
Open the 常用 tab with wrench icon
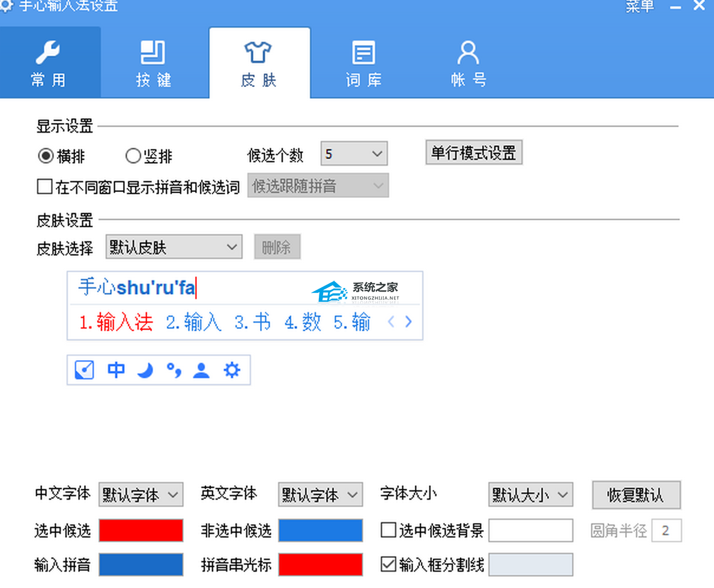pos(50,62)
